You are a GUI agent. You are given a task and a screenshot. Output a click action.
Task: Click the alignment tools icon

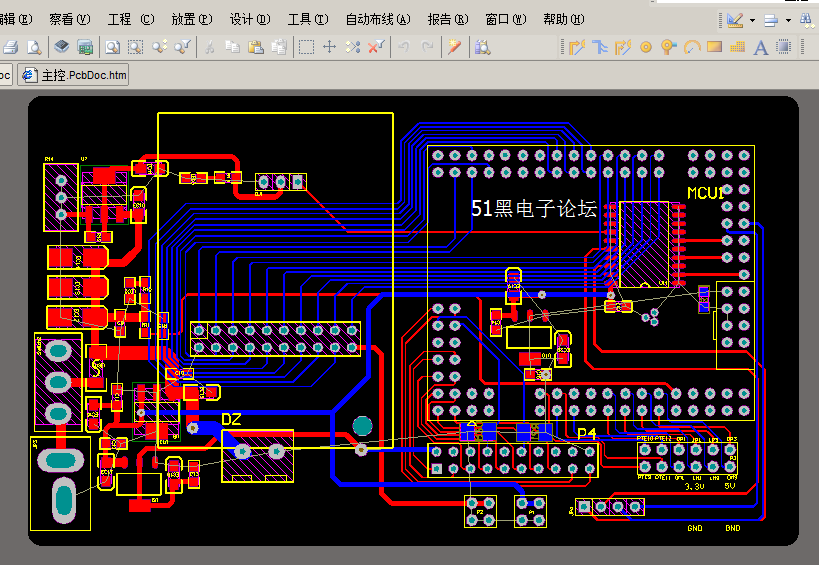tap(771, 20)
